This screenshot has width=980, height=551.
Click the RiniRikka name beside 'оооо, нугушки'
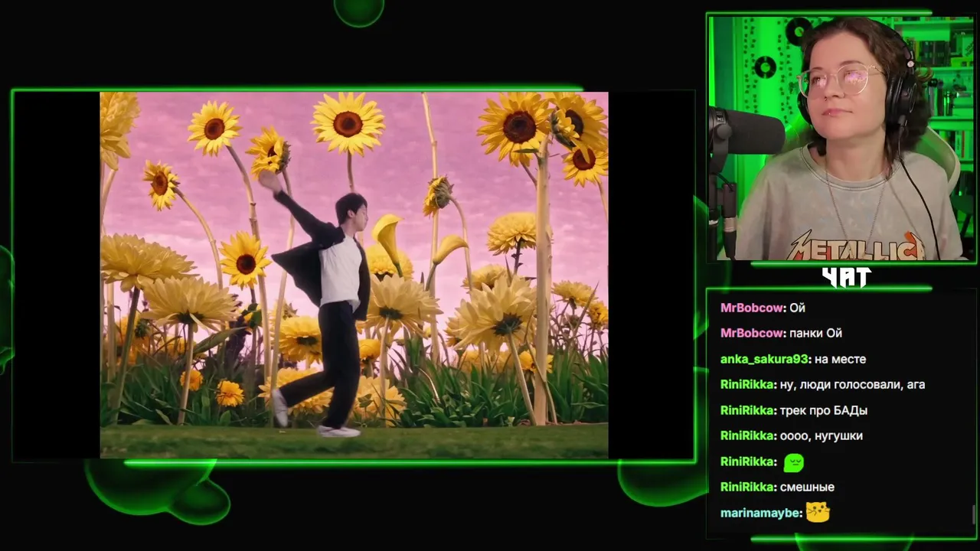(747, 435)
